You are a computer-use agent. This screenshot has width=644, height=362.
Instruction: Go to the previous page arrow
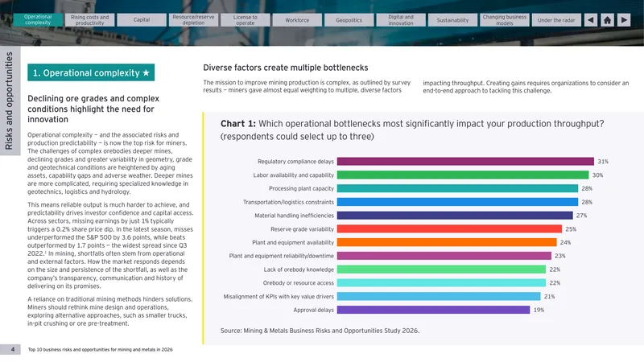click(591, 20)
